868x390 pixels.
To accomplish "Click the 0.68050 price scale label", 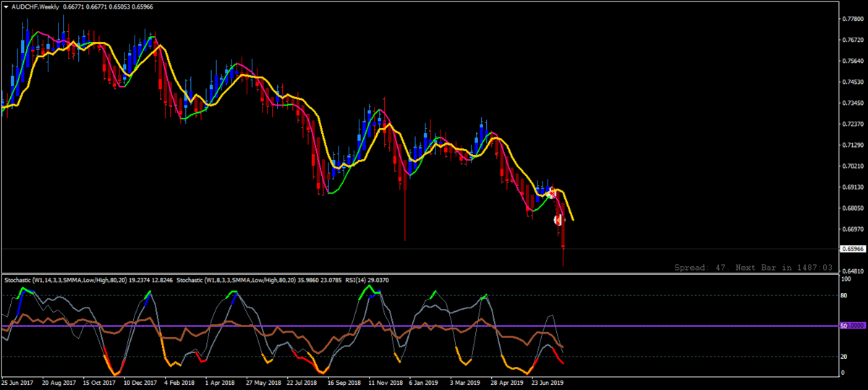I will click(854, 208).
